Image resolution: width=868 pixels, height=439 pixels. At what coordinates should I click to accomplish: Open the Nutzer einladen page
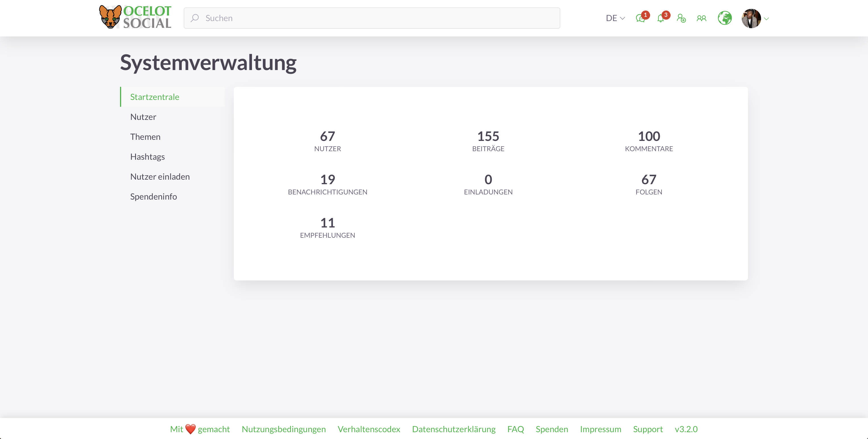coord(160,176)
